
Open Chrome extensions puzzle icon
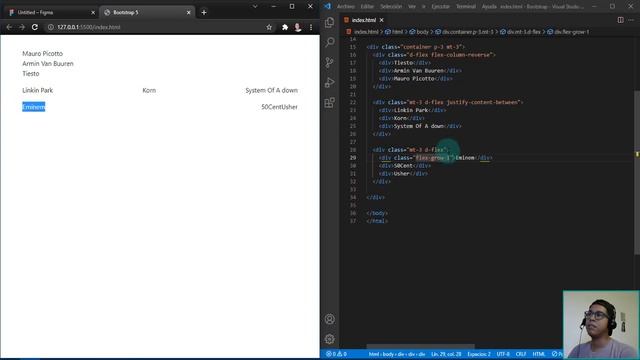click(x=285, y=27)
